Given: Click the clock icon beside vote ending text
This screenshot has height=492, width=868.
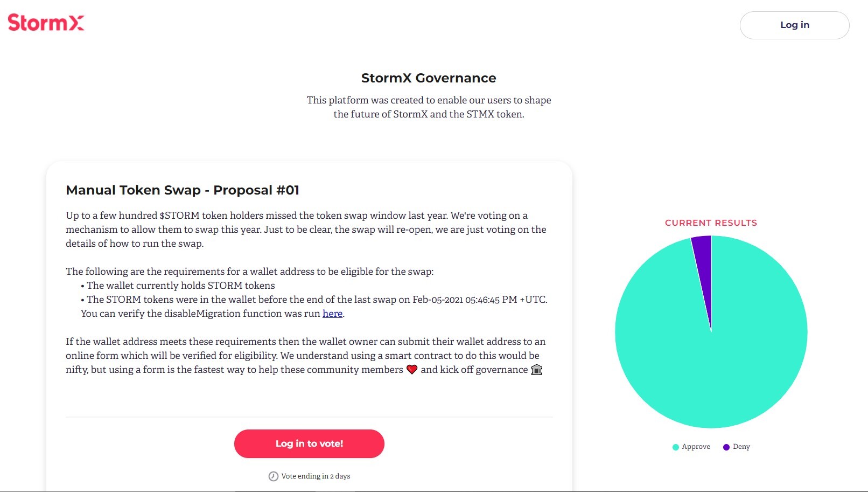Looking at the screenshot, I should [x=272, y=476].
